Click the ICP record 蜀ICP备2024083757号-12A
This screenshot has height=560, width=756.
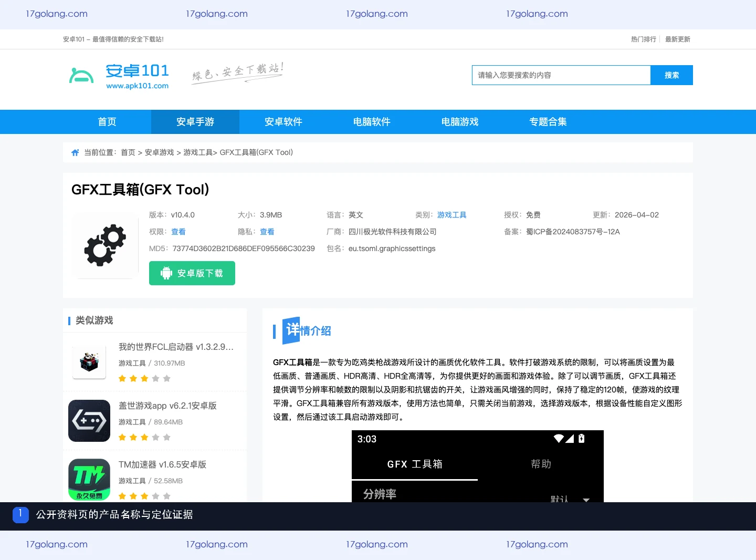[573, 232]
